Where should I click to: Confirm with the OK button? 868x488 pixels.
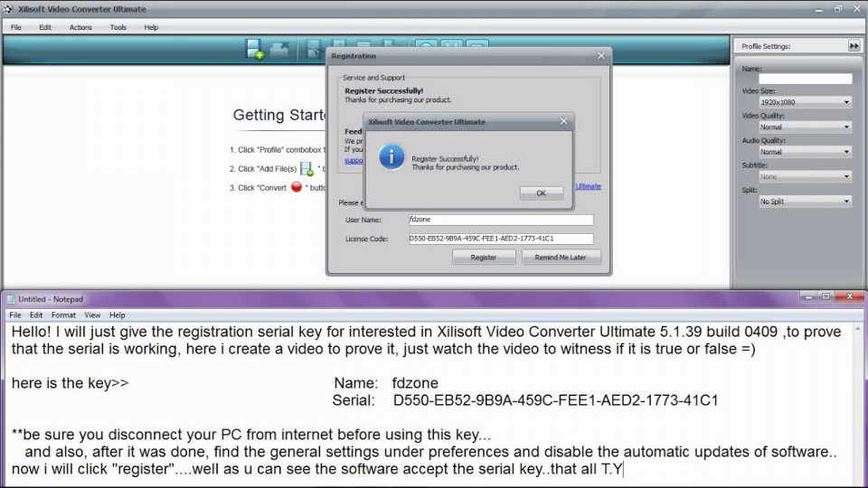(542, 193)
